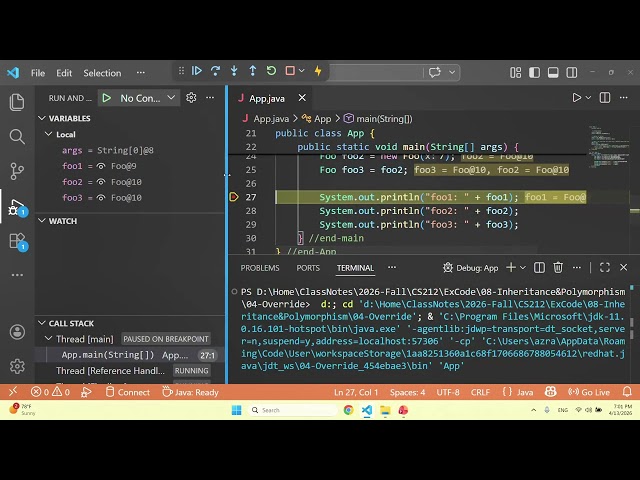This screenshot has height=480, width=640.
Task: Toggle value view for foo2 variable
Action: [x=101, y=182]
